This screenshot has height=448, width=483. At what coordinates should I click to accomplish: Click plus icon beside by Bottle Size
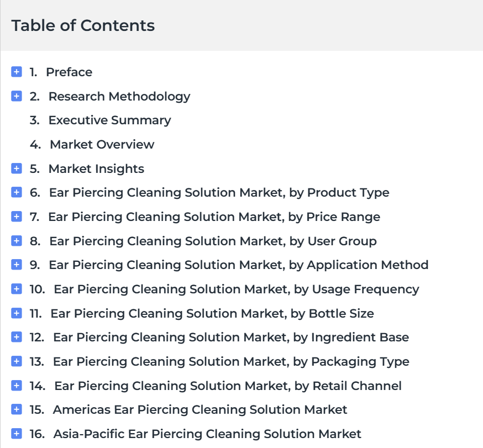tap(17, 313)
